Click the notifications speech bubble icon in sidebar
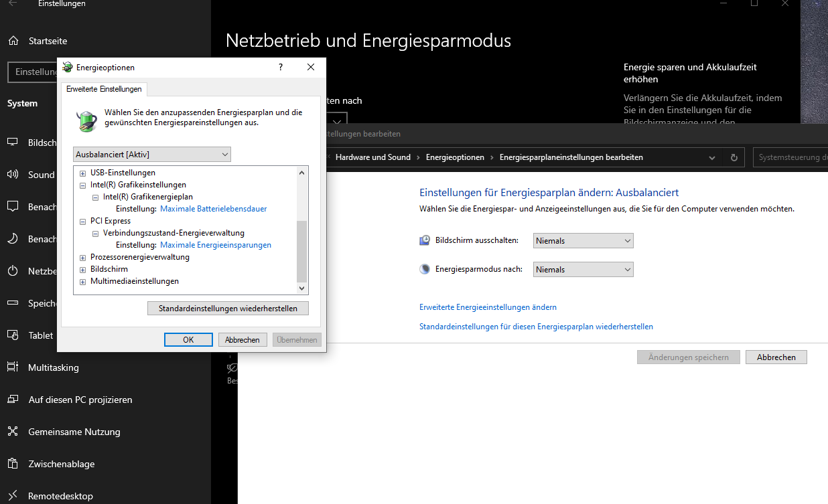Viewport: 828px width, 504px height. coord(13,207)
